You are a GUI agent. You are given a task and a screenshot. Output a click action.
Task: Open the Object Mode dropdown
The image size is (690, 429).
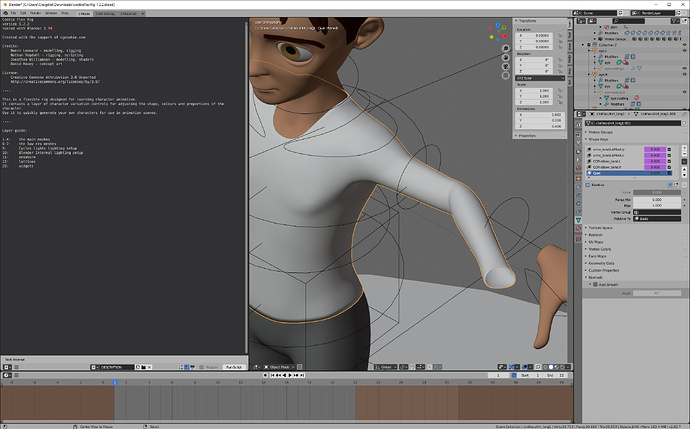[x=279, y=367]
